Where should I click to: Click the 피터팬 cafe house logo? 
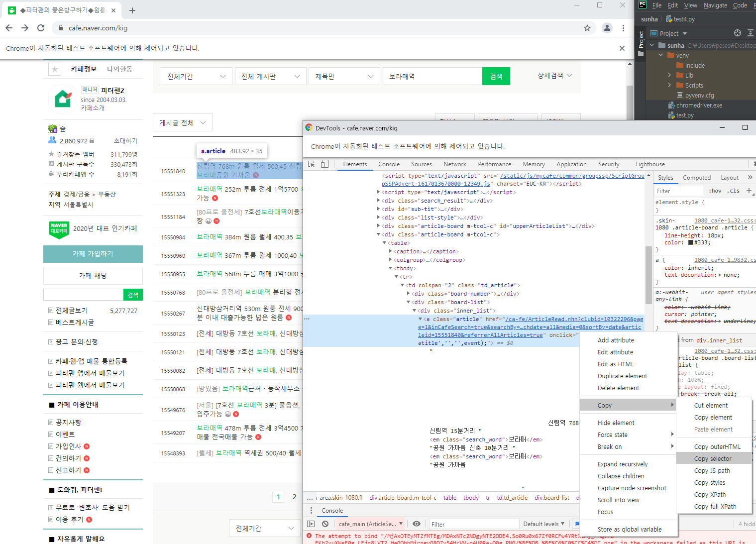point(63,98)
